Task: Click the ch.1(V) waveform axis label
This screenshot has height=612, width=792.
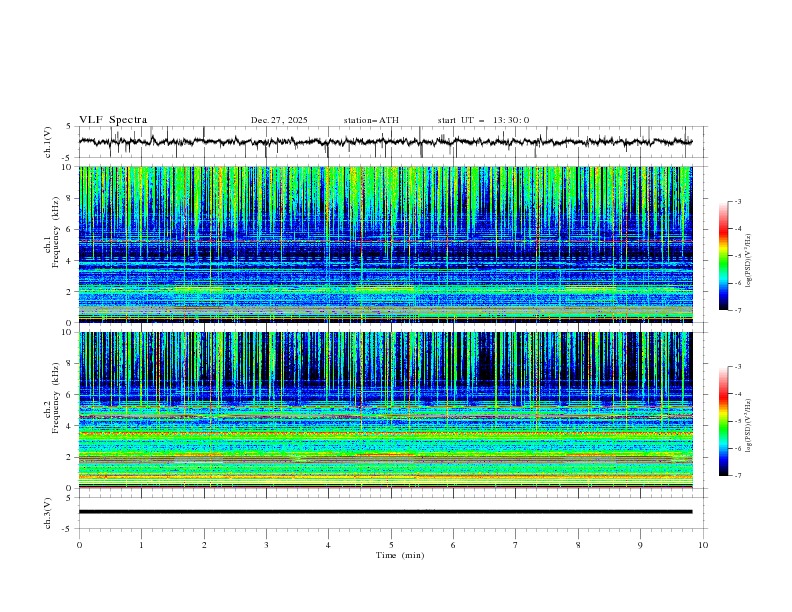Action: pyautogui.click(x=48, y=142)
